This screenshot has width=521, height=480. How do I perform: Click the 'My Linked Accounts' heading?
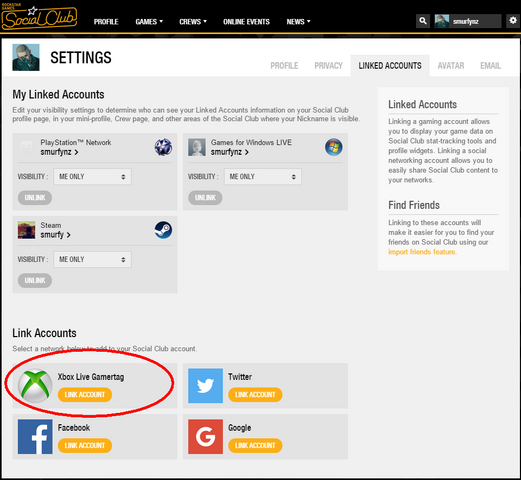pos(58,95)
